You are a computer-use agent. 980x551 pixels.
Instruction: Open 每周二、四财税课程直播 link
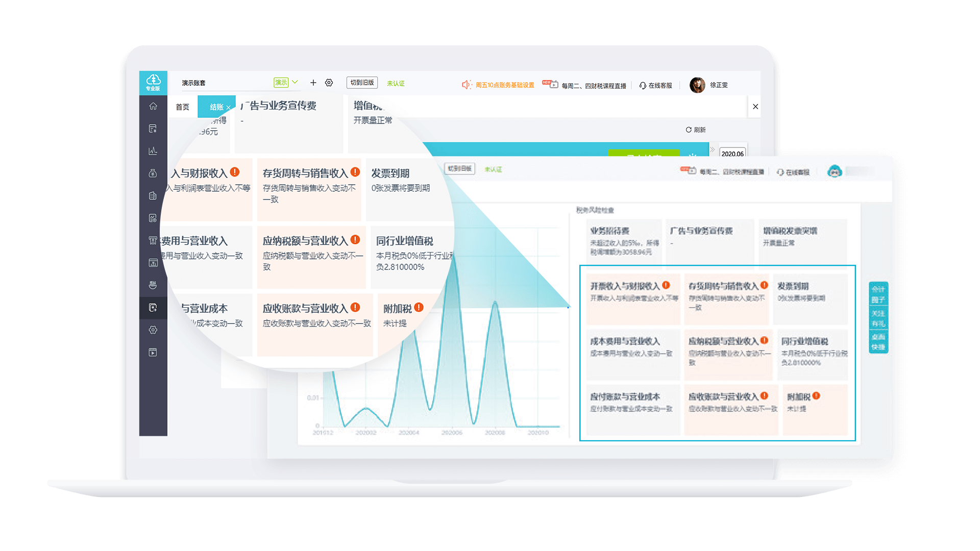pos(593,86)
